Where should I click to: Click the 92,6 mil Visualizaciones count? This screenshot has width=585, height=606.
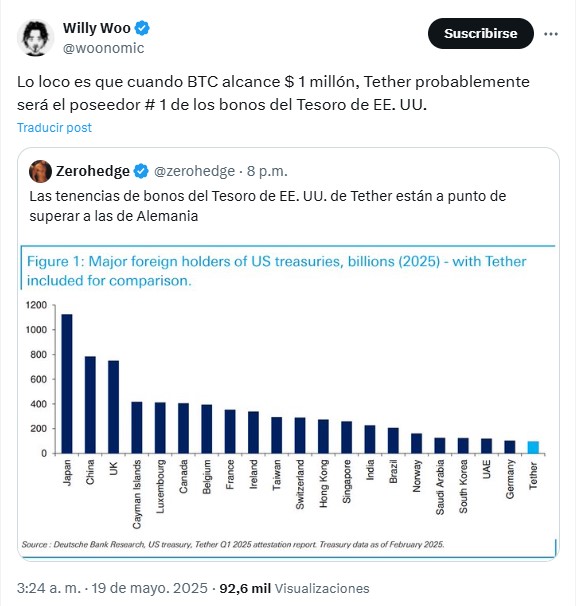pos(294,588)
